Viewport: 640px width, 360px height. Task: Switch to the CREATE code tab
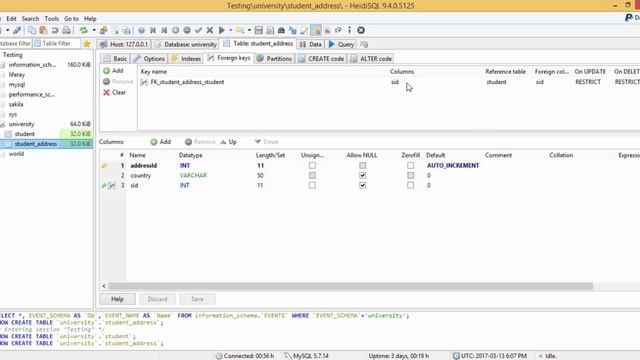321,59
